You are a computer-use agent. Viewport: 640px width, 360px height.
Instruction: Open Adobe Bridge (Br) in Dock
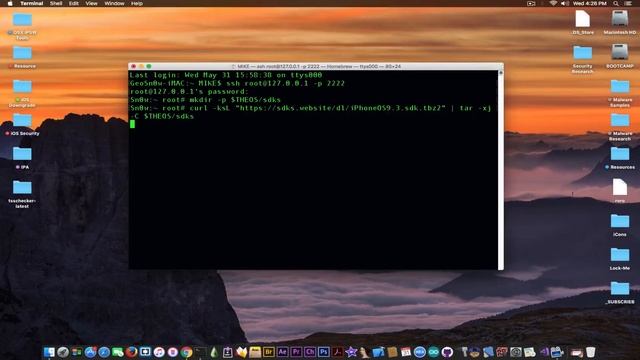pos(269,352)
